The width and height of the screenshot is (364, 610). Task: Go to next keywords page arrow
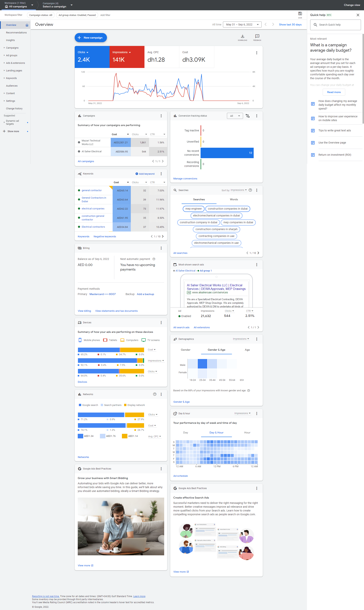(x=163, y=237)
